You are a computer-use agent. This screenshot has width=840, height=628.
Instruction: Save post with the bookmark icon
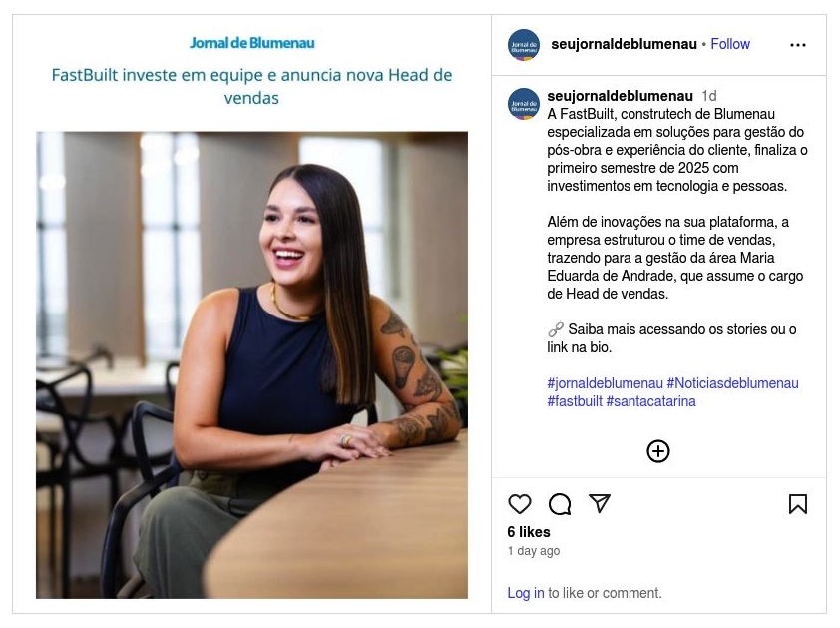point(798,504)
